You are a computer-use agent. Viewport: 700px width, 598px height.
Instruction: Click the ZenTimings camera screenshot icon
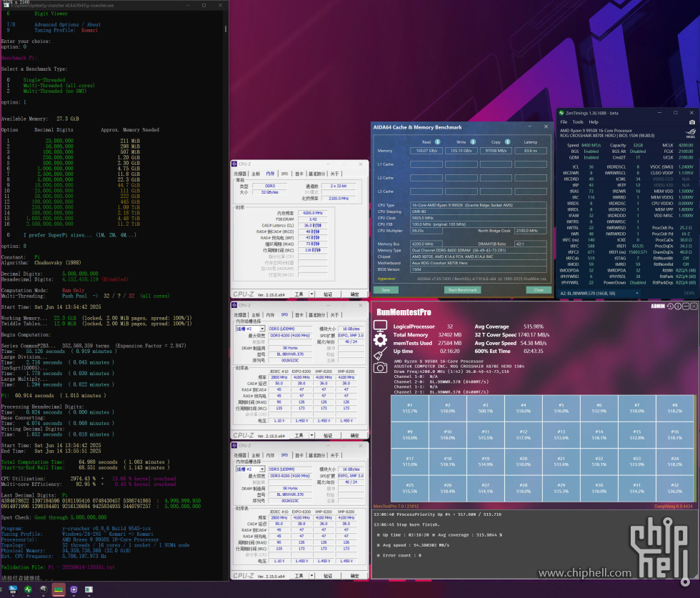[691, 122]
